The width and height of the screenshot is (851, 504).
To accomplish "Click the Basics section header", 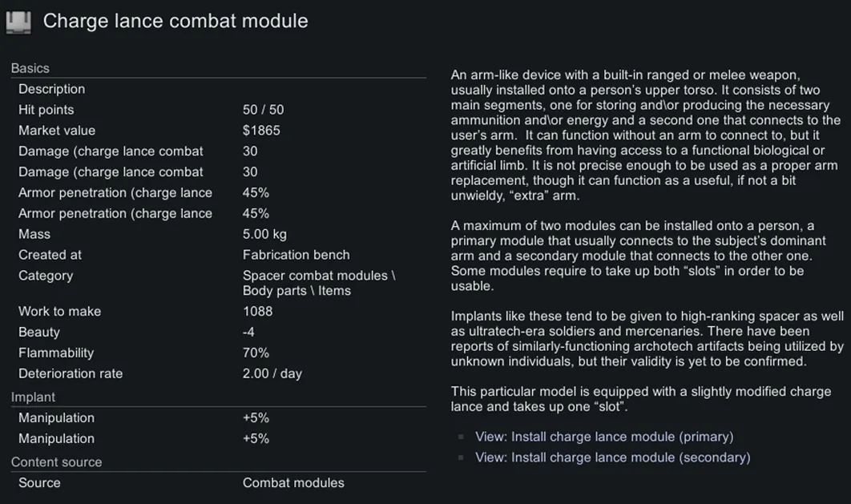I will [30, 68].
